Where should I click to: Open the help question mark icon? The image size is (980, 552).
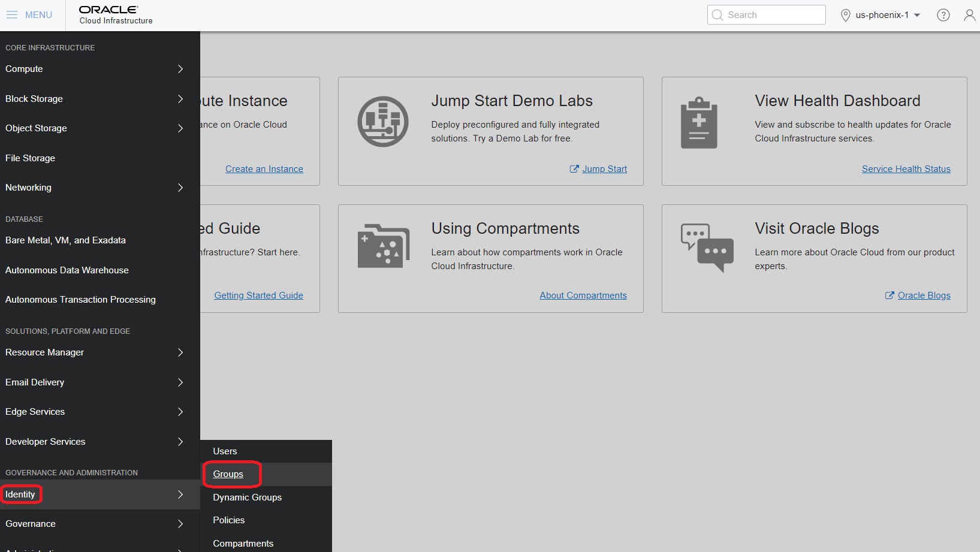click(943, 15)
